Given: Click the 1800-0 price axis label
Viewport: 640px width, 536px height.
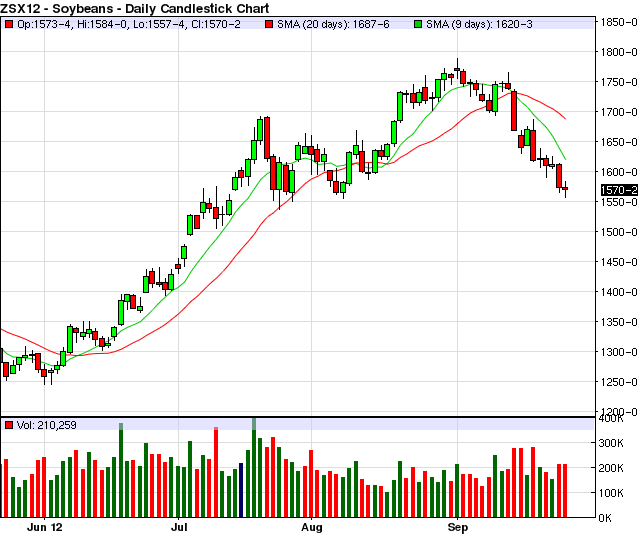Looking at the screenshot, I should [x=619, y=52].
